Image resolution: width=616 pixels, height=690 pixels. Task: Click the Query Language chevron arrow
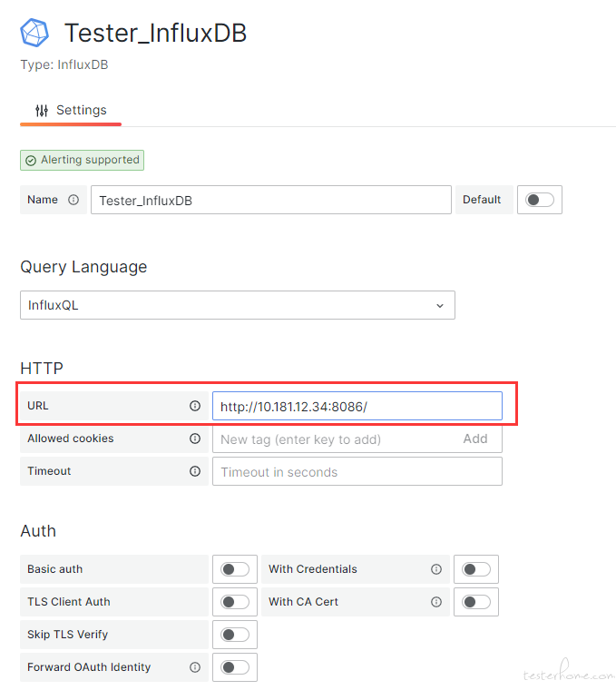(x=440, y=305)
